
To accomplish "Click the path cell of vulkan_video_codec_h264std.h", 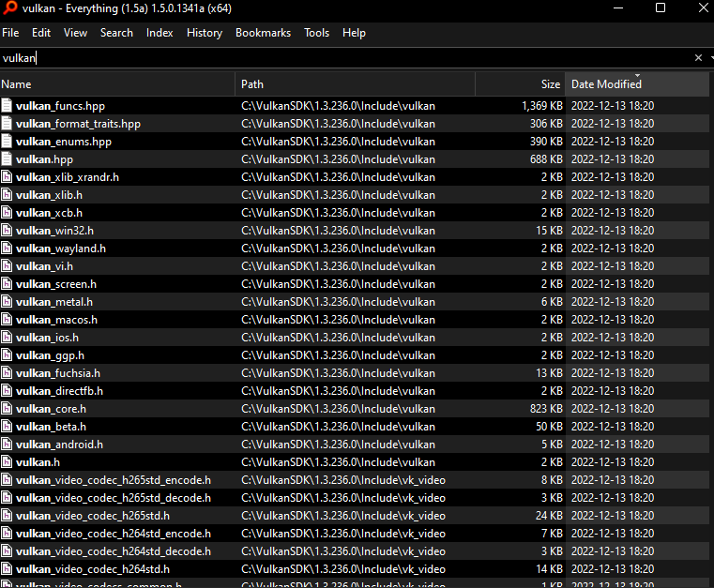I will click(343, 569).
